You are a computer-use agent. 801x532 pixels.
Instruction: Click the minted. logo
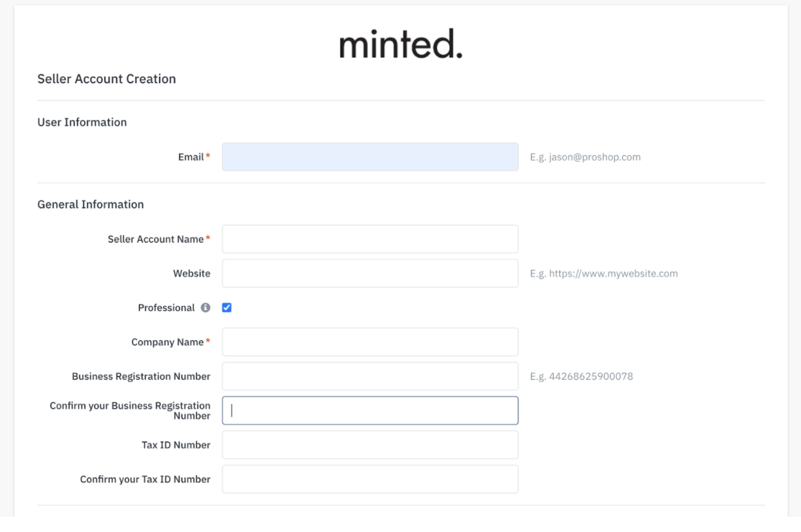click(401, 44)
